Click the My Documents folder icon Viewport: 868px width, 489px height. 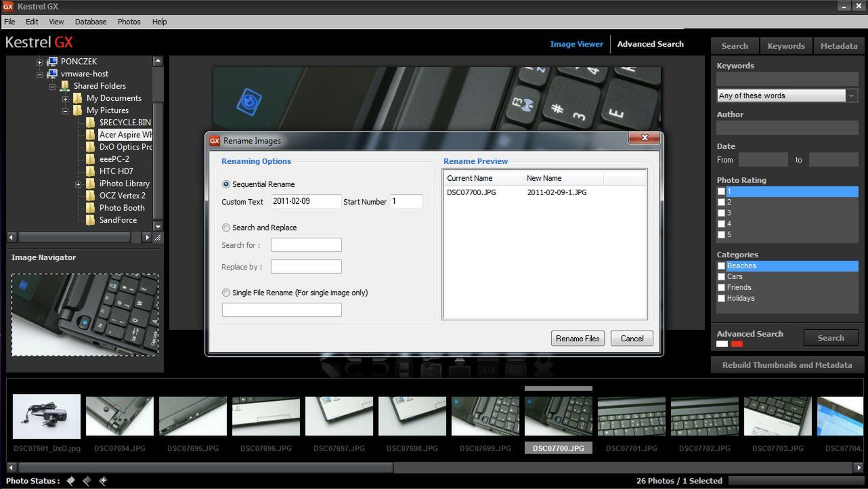click(78, 98)
